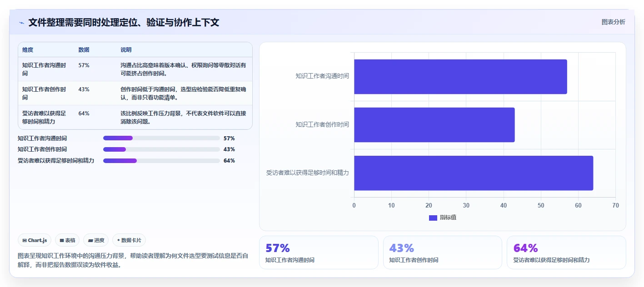
Task: Open the 43% data card
Action: 443,252
